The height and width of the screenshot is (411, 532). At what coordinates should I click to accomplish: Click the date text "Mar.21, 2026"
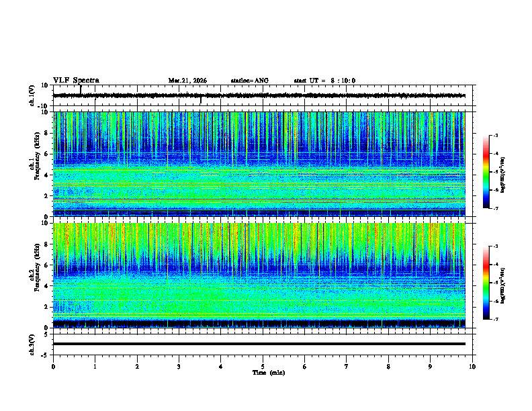point(187,81)
